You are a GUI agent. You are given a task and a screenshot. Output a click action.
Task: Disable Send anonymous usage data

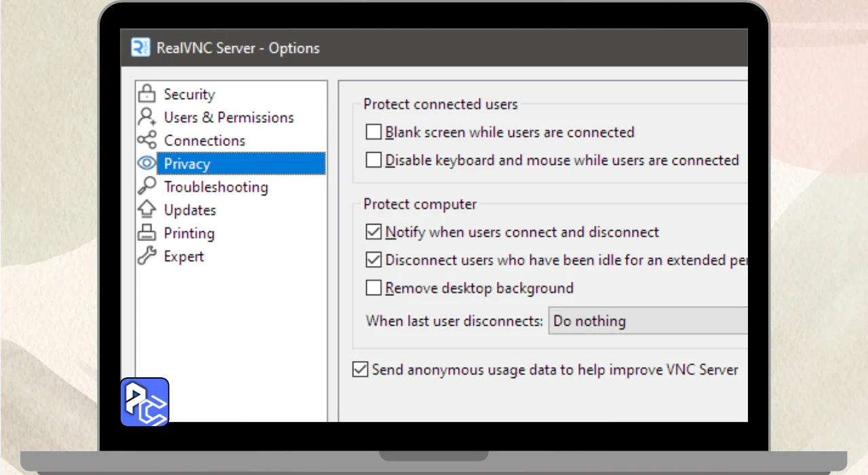click(x=360, y=370)
